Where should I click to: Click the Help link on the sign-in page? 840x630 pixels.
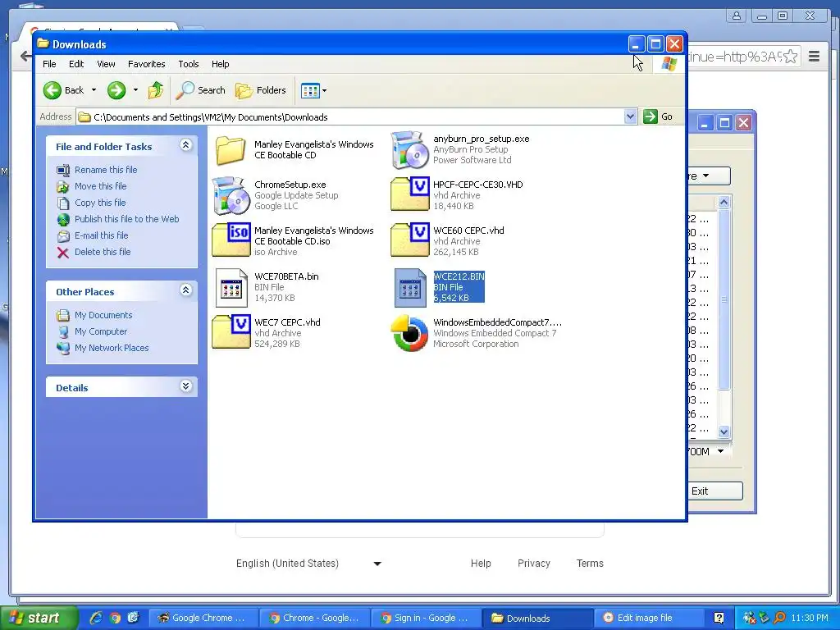481,563
